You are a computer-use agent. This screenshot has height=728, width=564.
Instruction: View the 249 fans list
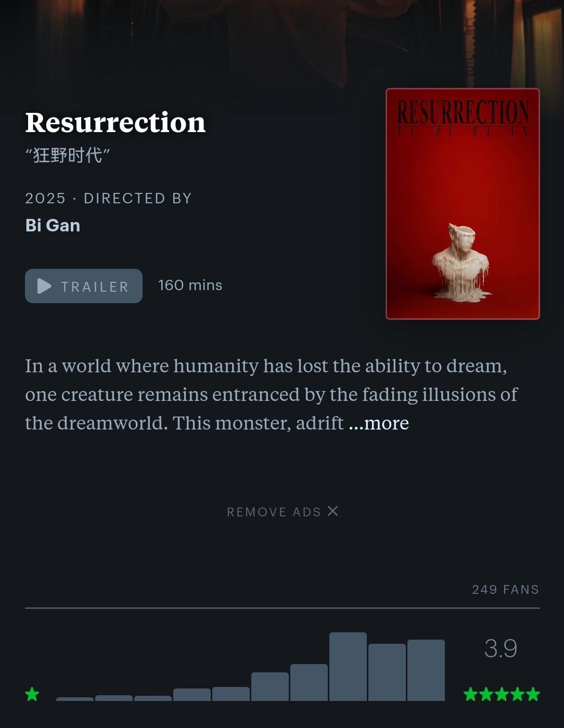505,590
